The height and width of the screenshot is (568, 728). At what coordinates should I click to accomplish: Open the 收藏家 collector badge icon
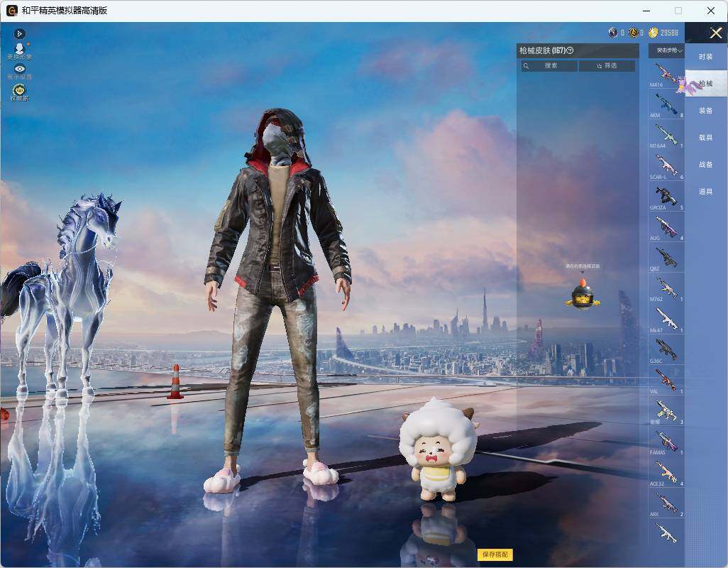pos(19,92)
